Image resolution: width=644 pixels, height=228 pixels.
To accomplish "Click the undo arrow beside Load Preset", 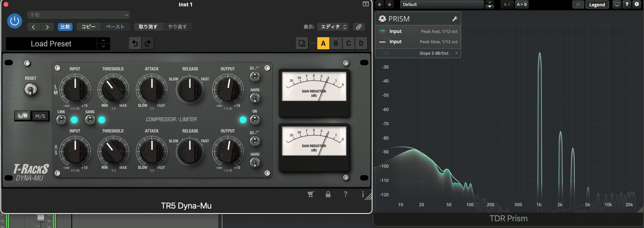I will (135, 43).
